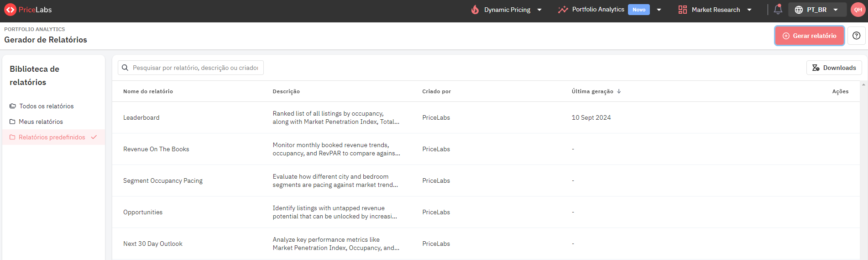868x260 pixels.
Task: Click the search magnifier icon
Action: click(x=125, y=68)
